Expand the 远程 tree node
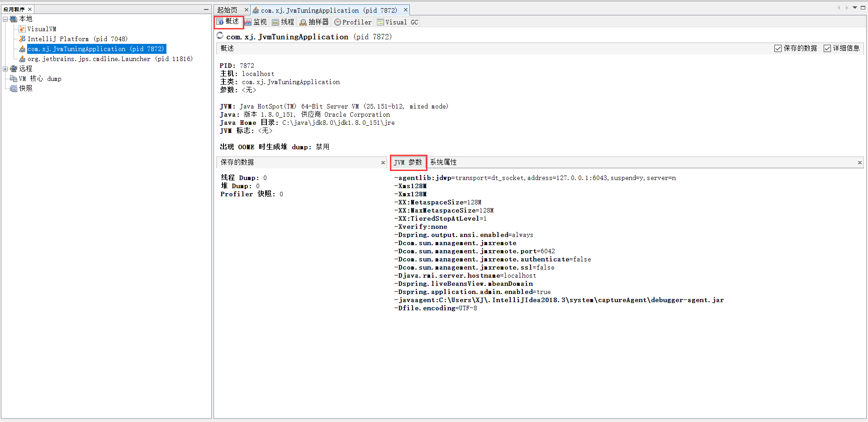868x422 pixels. coord(5,69)
